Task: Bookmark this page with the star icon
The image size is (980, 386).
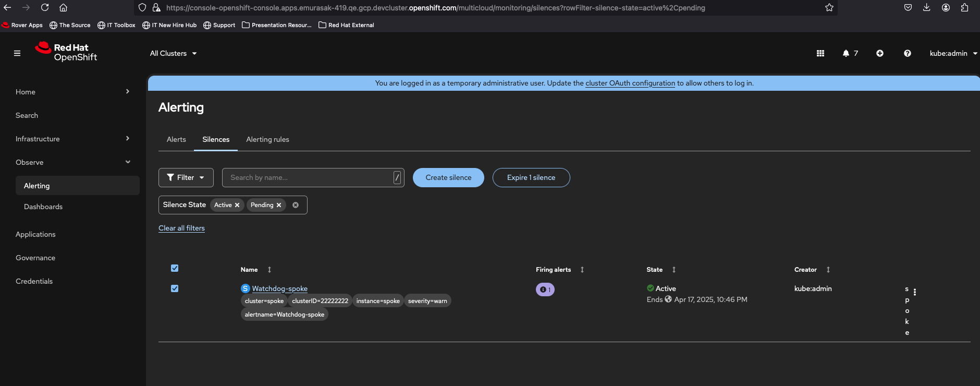Action: pos(829,7)
